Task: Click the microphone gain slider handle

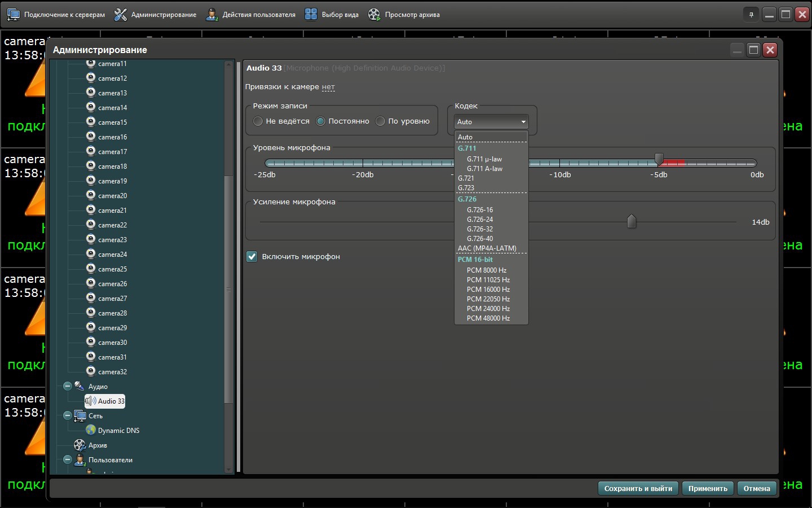Action: click(x=632, y=222)
